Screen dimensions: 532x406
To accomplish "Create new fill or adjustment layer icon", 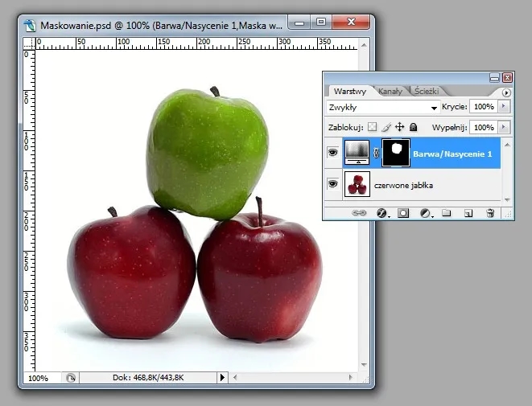I will tap(425, 213).
